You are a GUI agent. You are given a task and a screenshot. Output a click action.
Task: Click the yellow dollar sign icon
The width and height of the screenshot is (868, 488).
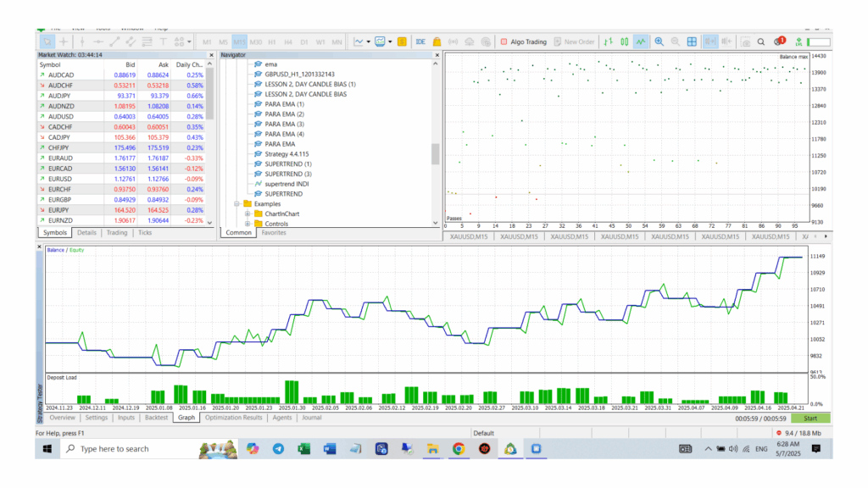pos(403,42)
